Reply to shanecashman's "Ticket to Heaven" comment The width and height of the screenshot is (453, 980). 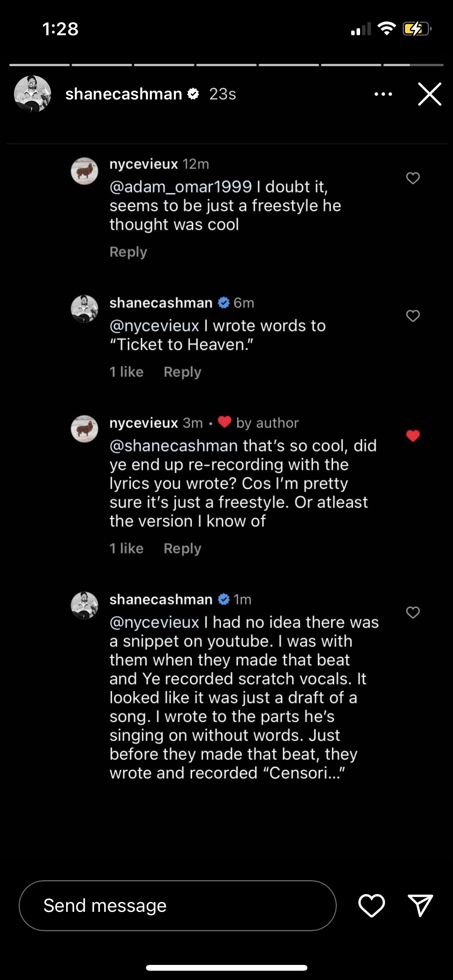coord(182,372)
